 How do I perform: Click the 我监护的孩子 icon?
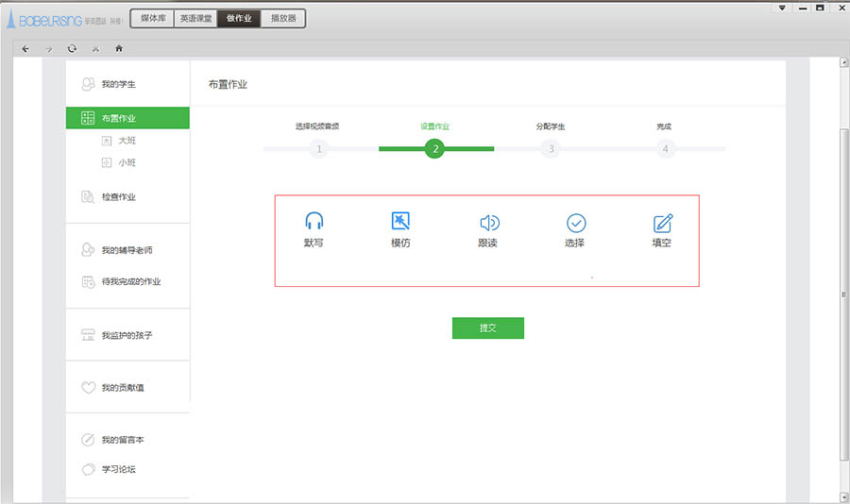pos(88,335)
